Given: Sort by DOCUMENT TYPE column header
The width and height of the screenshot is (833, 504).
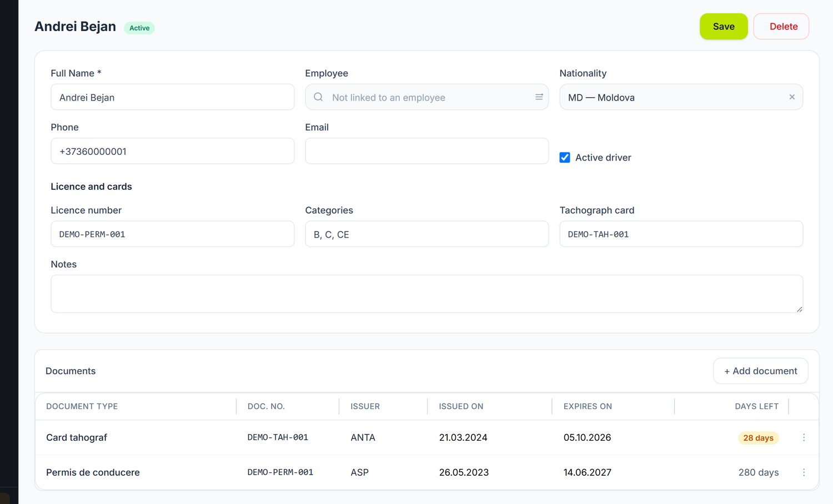Looking at the screenshot, I should click(82, 406).
